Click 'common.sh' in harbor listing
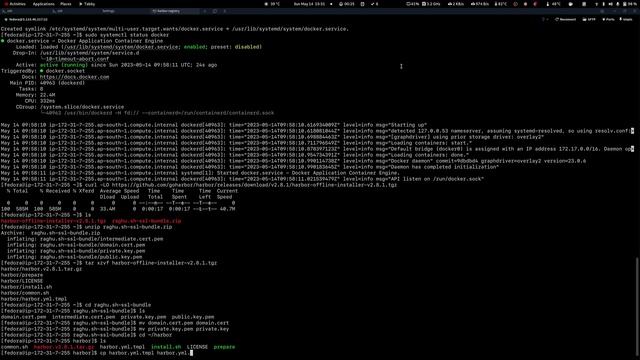 (14, 347)
